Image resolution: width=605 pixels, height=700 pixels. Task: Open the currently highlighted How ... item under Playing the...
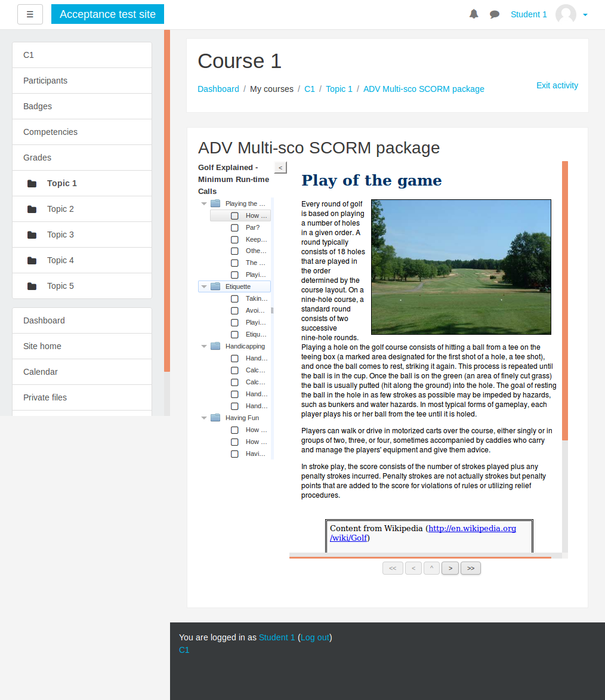pyautogui.click(x=240, y=215)
